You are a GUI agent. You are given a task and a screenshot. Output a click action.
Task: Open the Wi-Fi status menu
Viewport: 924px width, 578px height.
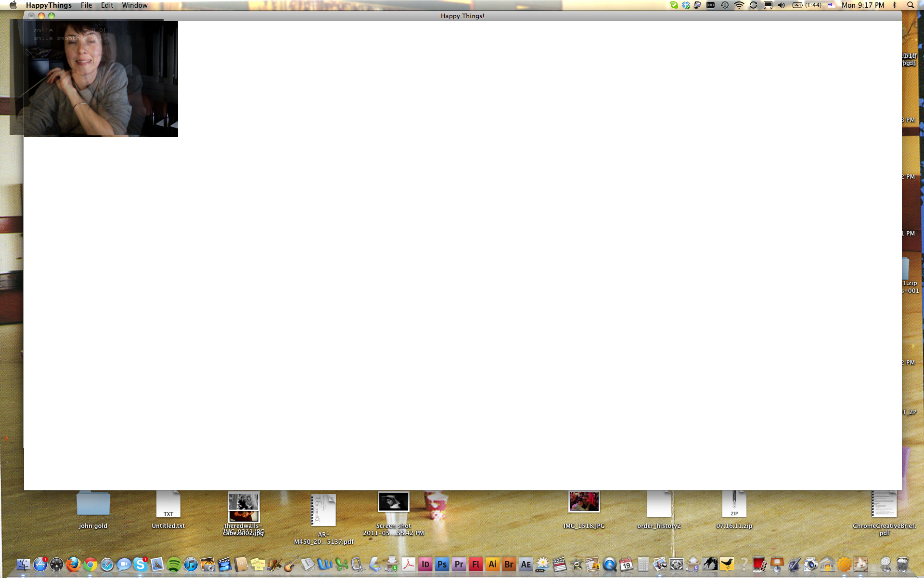tap(739, 5)
